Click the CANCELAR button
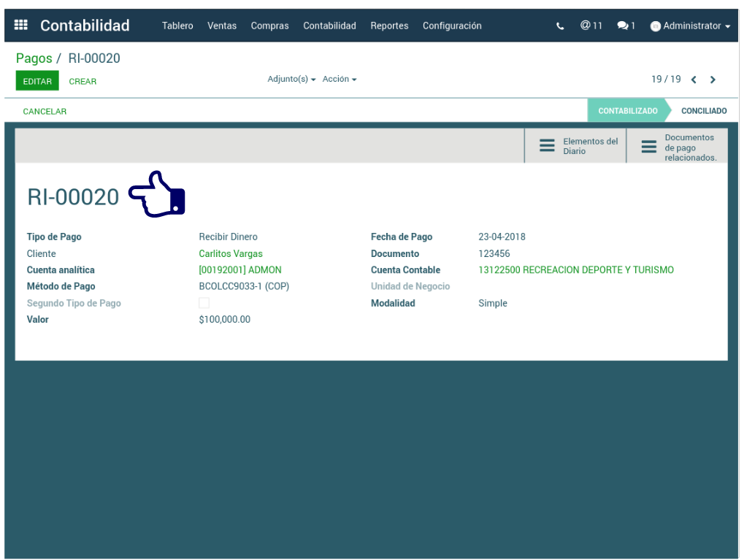Image resolution: width=747 pixels, height=560 pixels. click(45, 112)
